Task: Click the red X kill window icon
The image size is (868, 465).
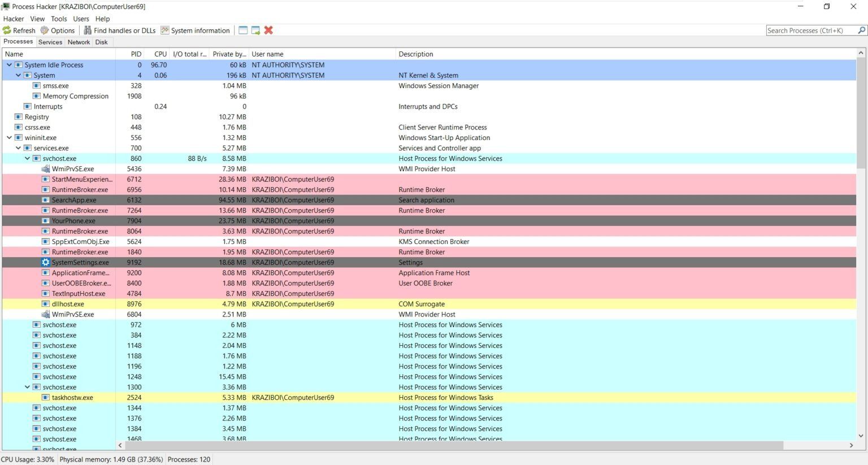Action: [268, 31]
